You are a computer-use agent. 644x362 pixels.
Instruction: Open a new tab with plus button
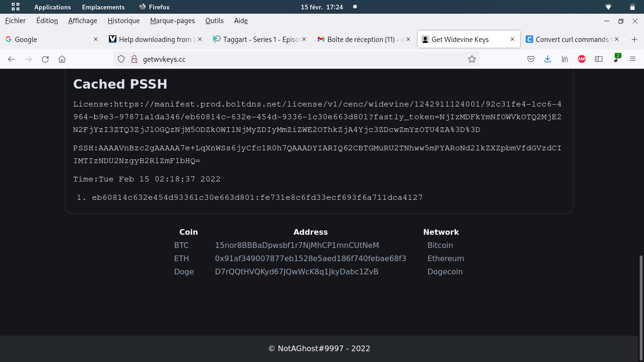[634, 40]
